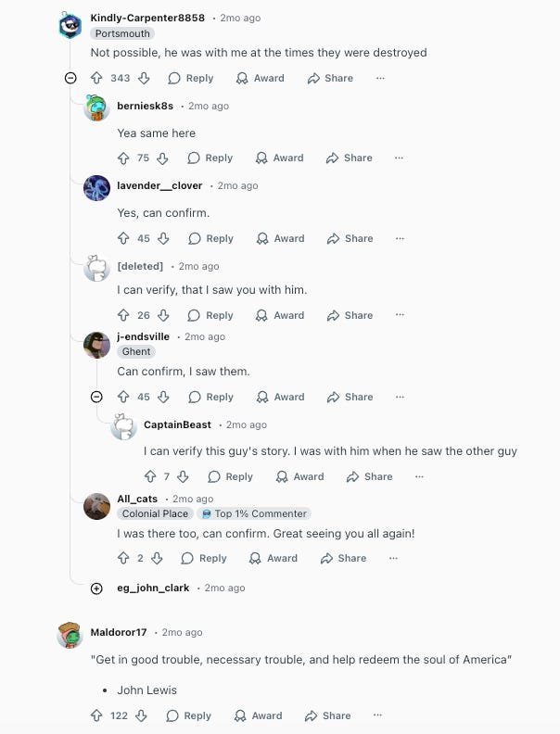This screenshot has height=734, width=560.
Task: Share the All_cats comment
Action: [343, 558]
